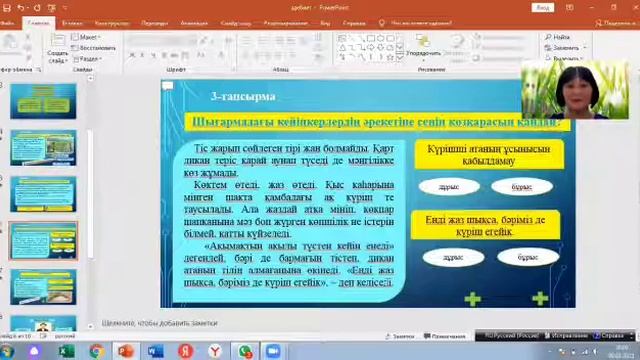The image size is (640, 360).
Task: Open Excel from the taskbar
Action: pyautogui.click(x=67, y=351)
